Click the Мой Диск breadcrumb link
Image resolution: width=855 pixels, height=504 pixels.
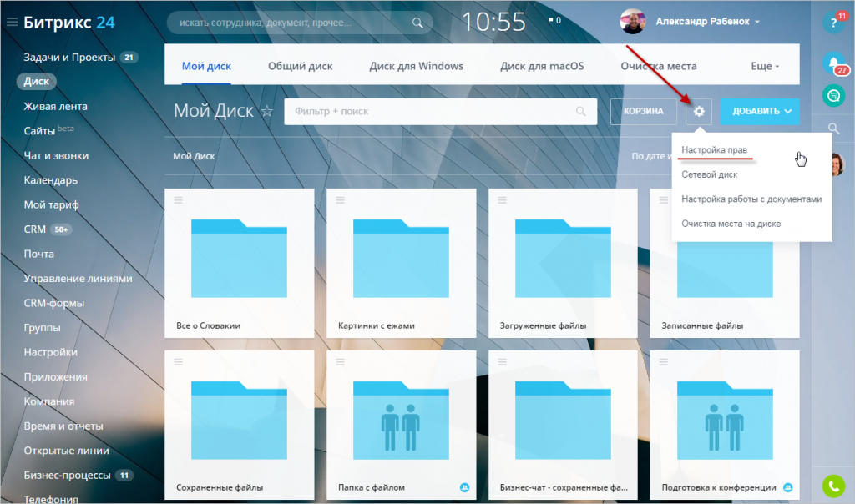point(194,156)
